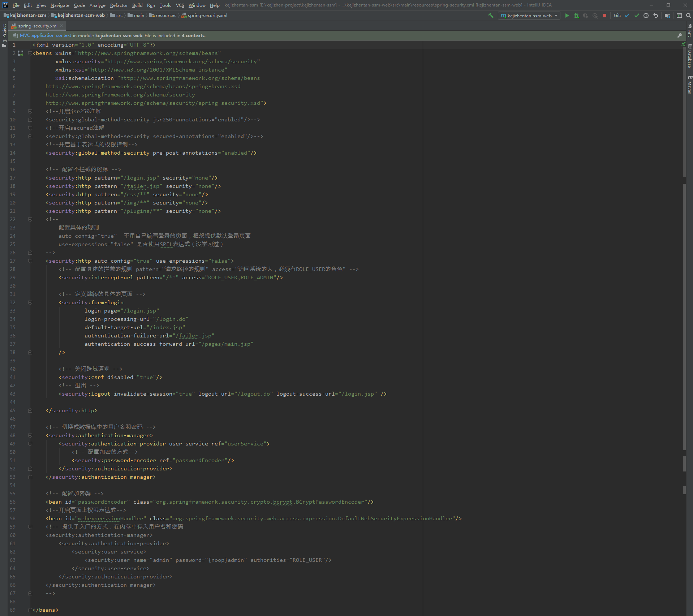Select the spring-security.xml editor tab

pyautogui.click(x=38, y=26)
